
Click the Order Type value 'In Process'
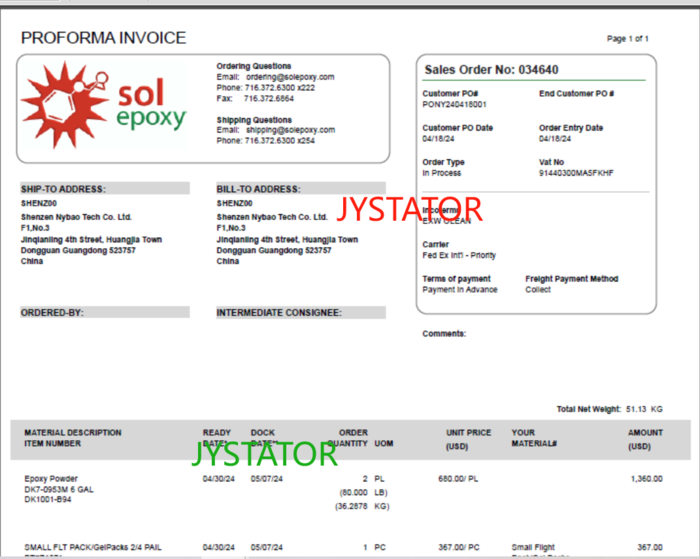[442, 173]
